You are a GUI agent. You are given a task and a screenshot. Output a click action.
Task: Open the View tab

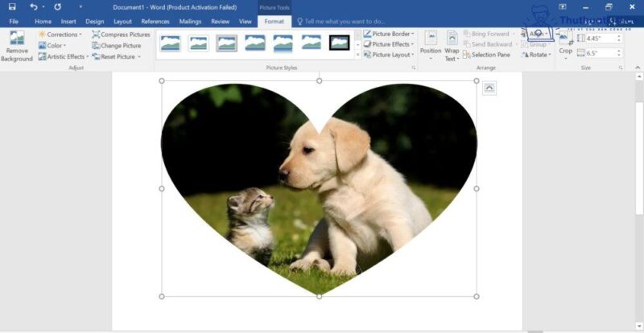246,22
